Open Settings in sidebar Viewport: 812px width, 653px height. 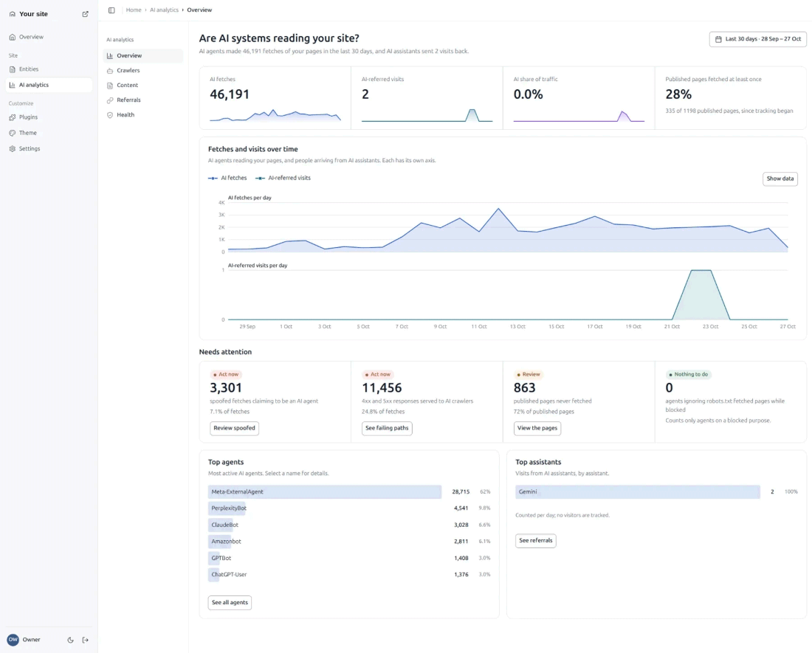[49, 148]
